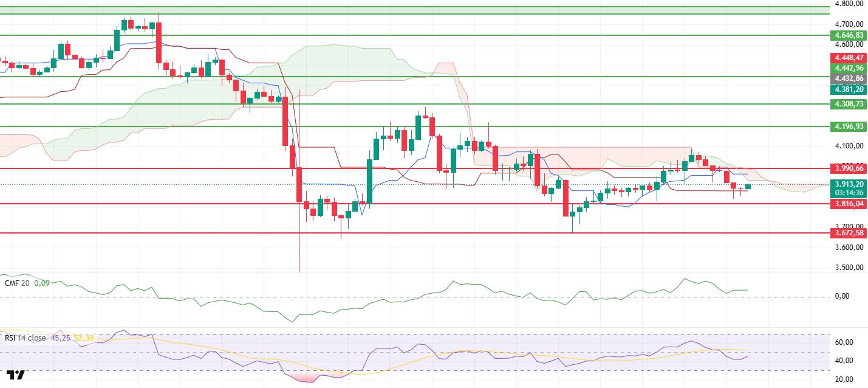Click the 0,00 label on CMF axis
Image resolution: width=868 pixels, height=388 pixels.
841,296
